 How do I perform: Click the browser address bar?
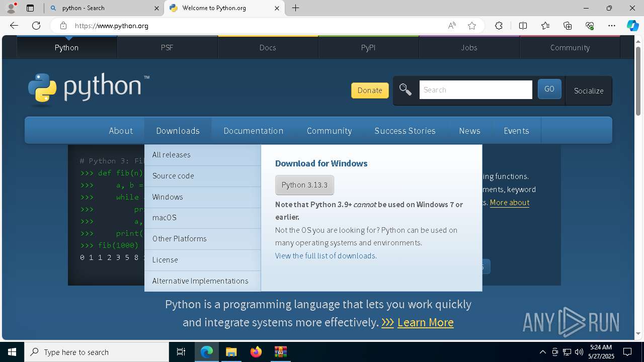[257, 26]
